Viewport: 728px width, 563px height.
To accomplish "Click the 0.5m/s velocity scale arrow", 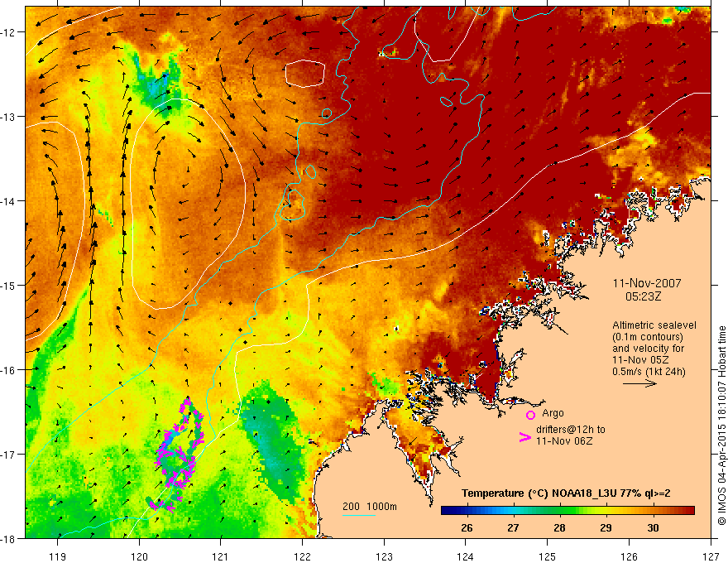I will click(639, 383).
